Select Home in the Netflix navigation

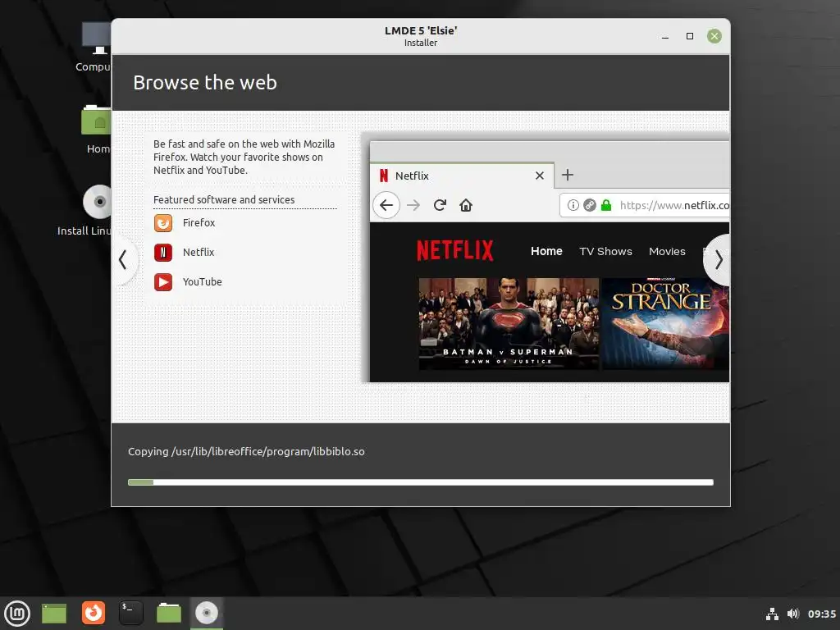pos(546,251)
